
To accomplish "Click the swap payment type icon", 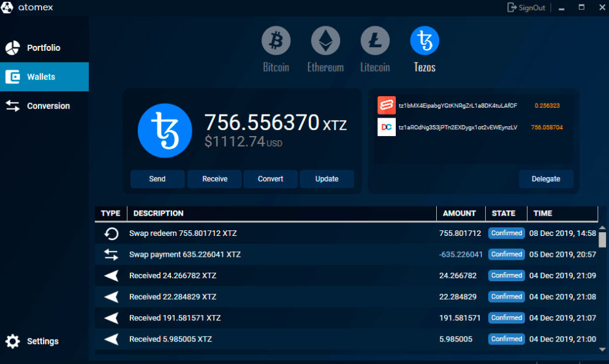I will (x=111, y=254).
